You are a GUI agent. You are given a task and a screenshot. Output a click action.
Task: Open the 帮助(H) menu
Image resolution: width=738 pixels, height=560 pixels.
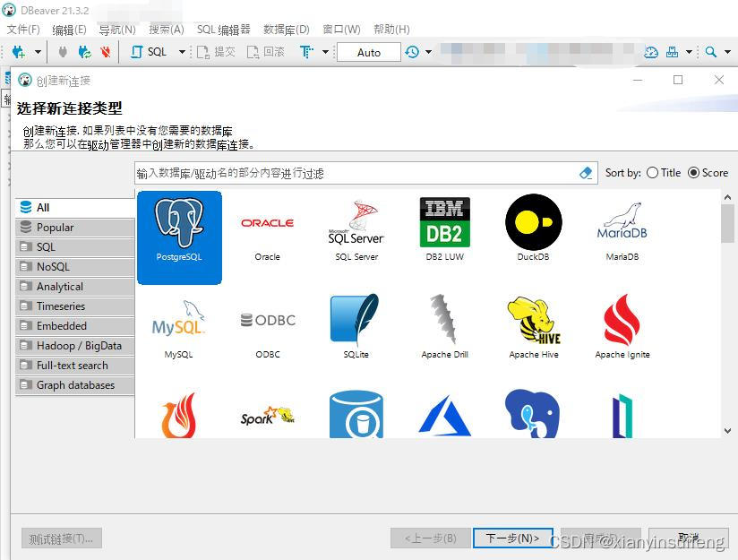[x=391, y=30]
